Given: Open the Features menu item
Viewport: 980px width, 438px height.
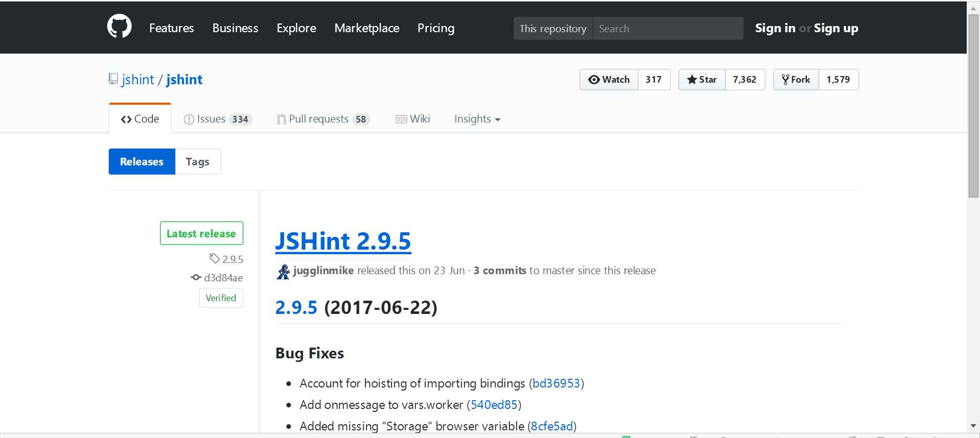Looking at the screenshot, I should click(x=171, y=28).
